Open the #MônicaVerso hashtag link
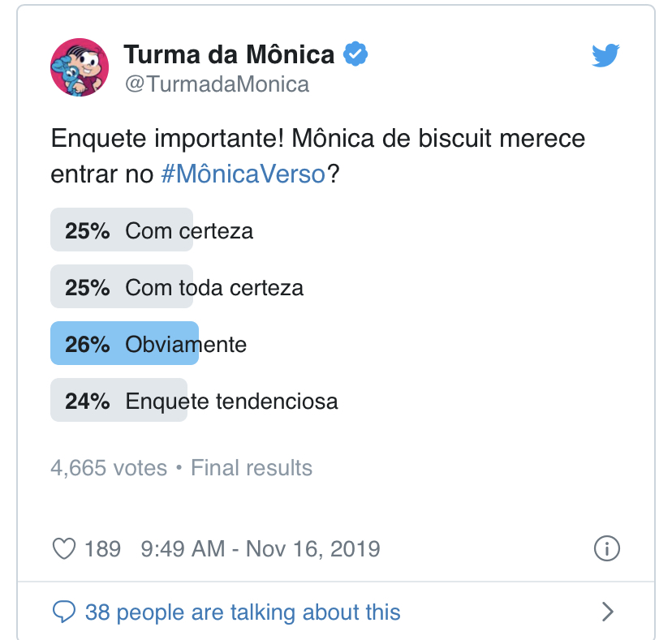Image resolution: width=672 pixels, height=640 pixels. tap(243, 174)
